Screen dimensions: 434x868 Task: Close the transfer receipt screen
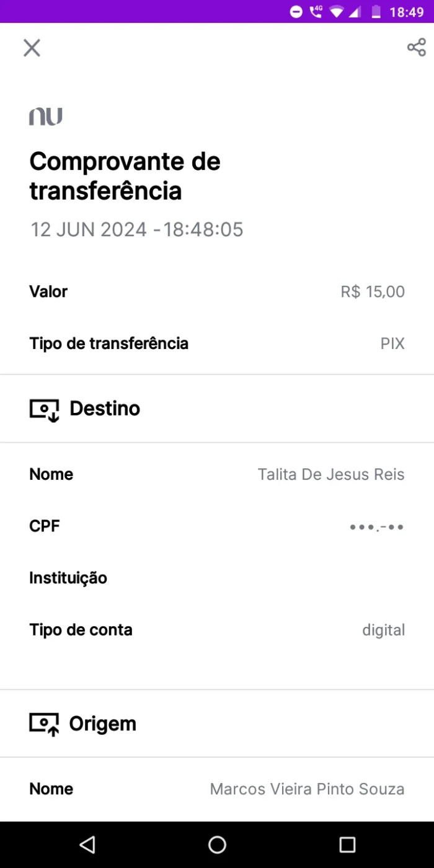pos(32,48)
